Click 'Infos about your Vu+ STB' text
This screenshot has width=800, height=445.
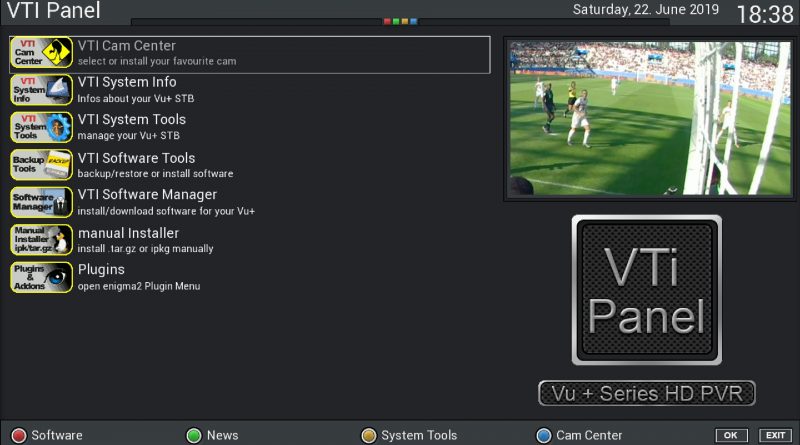(136, 98)
